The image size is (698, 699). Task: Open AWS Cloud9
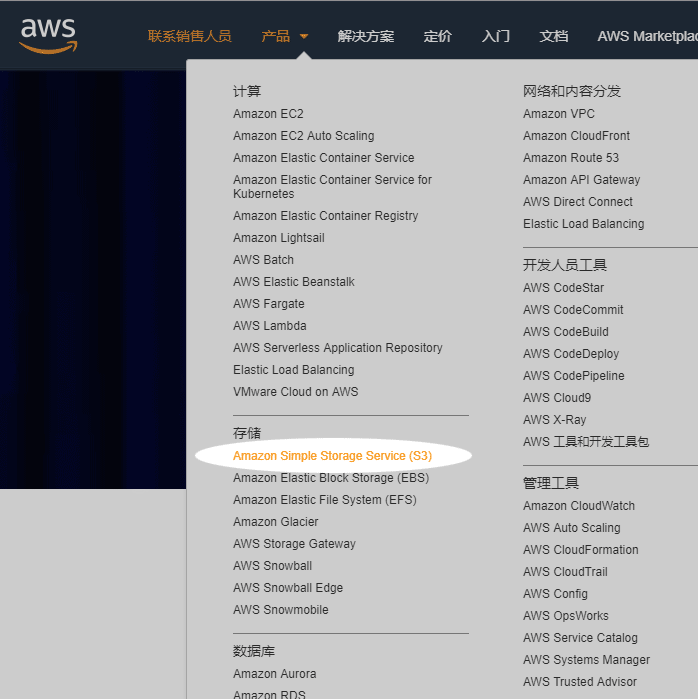click(x=557, y=398)
